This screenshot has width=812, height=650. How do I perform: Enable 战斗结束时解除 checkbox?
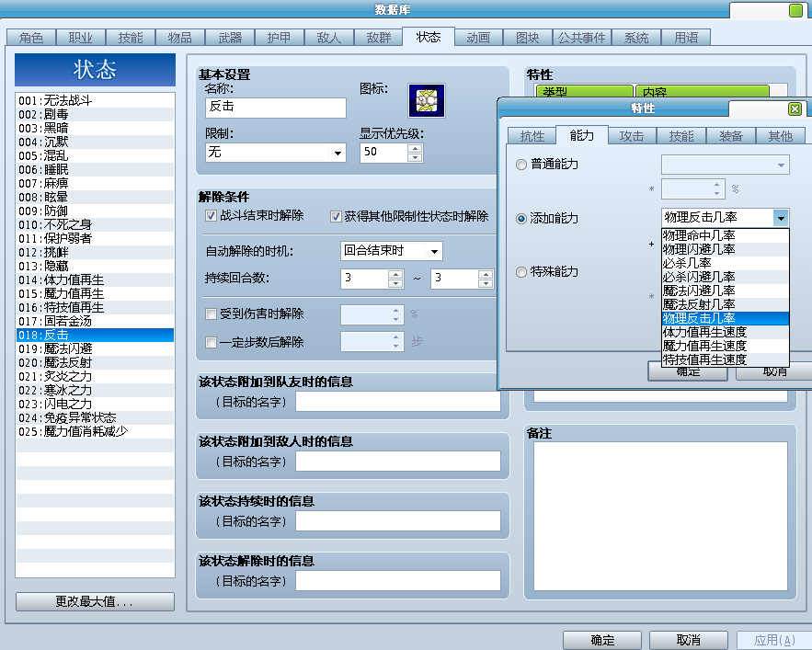[211, 215]
